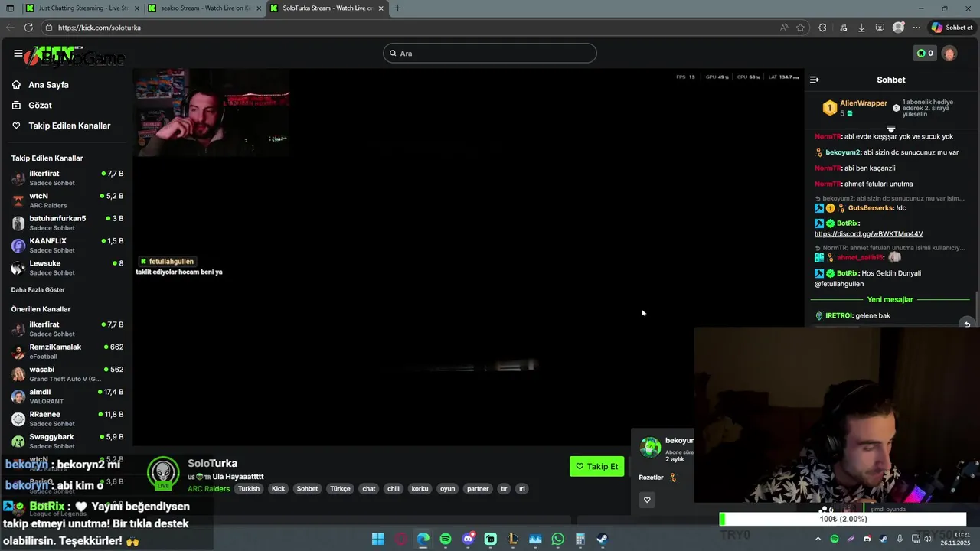Open wasabi Grand Theft Auto channel
980x551 pixels.
click(67, 373)
